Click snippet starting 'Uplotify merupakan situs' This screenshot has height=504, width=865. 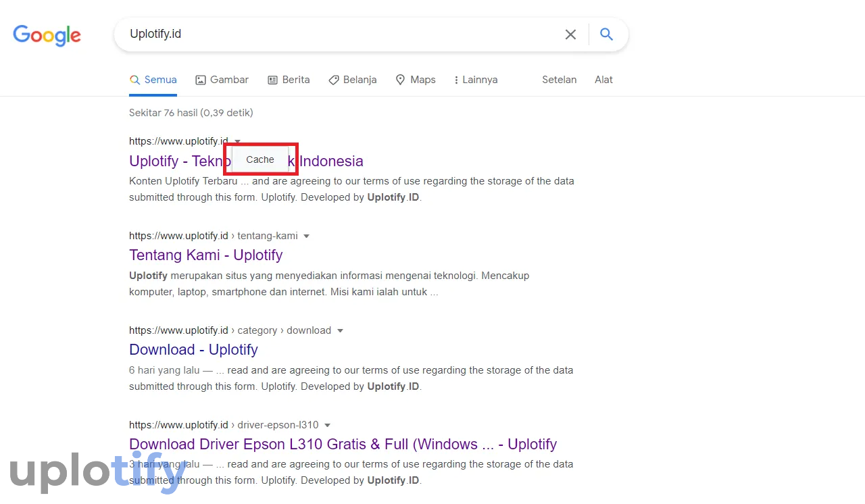tap(329, 284)
